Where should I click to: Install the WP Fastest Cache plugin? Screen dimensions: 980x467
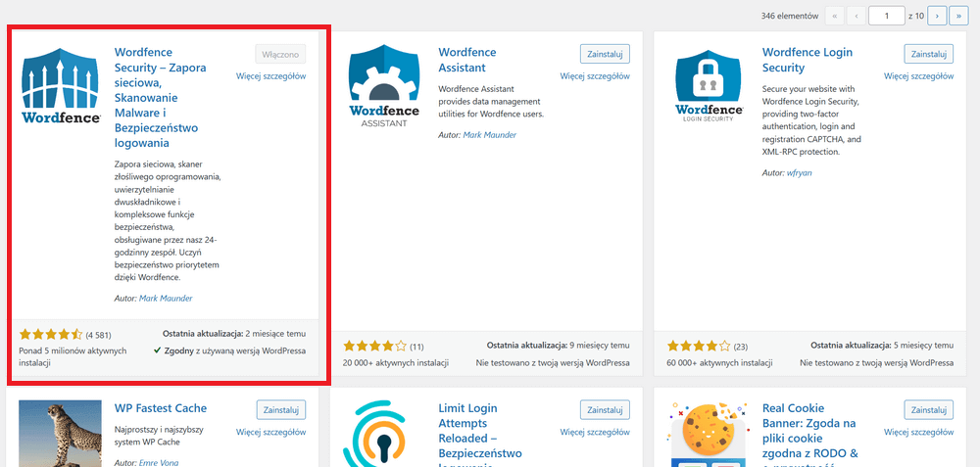(281, 409)
